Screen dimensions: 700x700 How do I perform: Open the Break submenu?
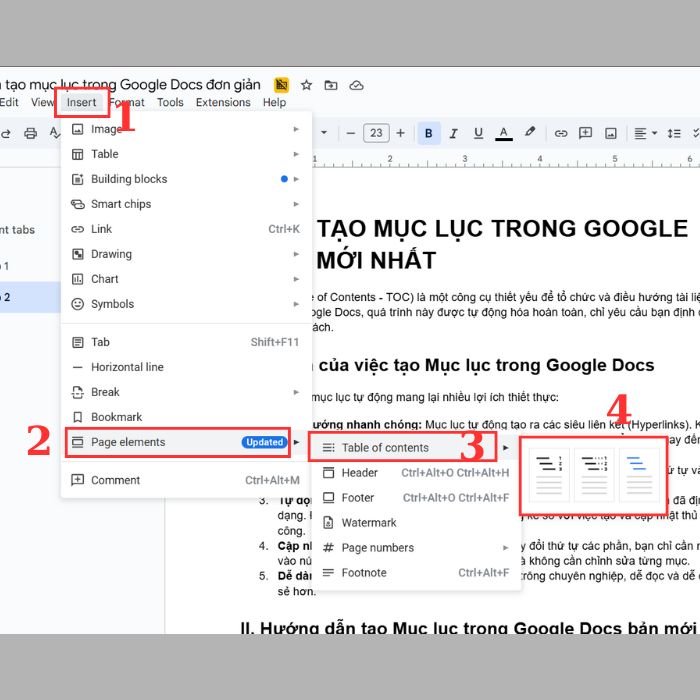click(186, 392)
